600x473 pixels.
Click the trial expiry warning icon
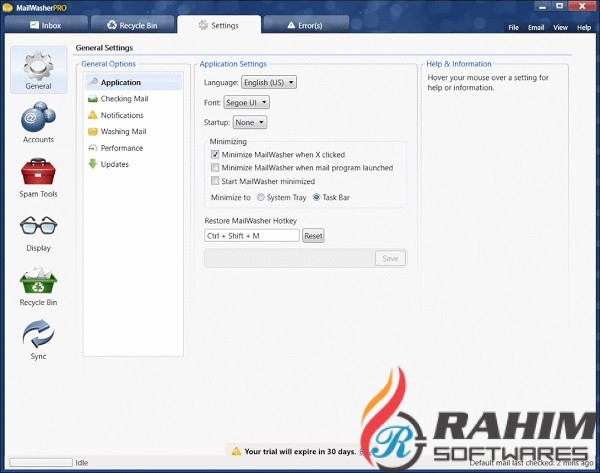pyautogui.click(x=236, y=452)
